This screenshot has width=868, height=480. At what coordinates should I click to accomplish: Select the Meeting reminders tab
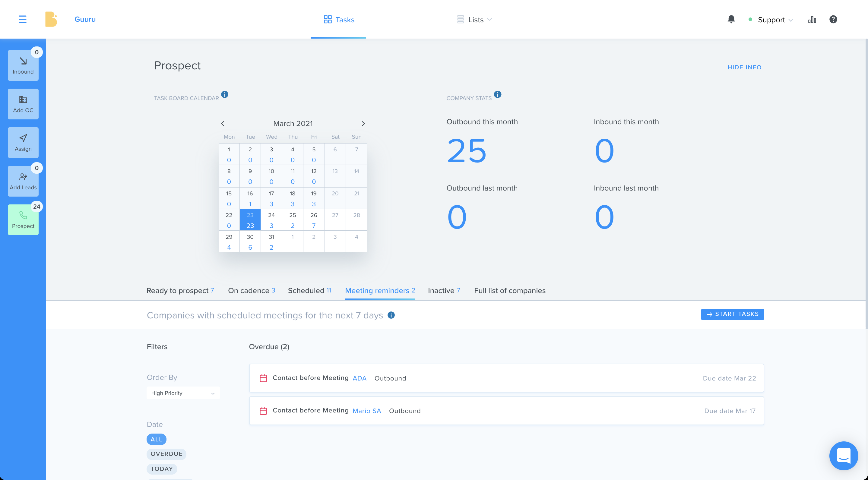point(380,291)
